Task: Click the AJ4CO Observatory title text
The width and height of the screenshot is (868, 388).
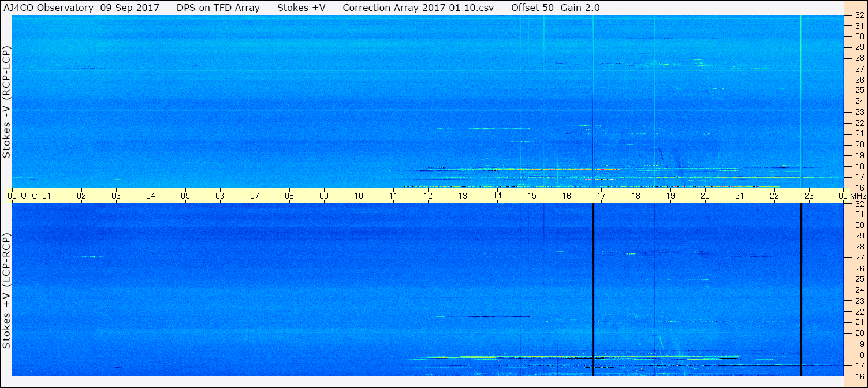Action: click(x=49, y=8)
